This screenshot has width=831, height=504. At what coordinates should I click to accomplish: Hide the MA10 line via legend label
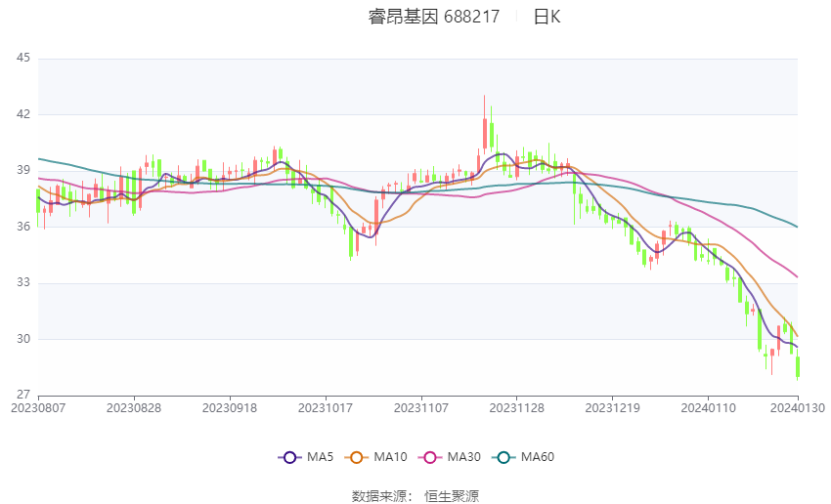tap(391, 457)
